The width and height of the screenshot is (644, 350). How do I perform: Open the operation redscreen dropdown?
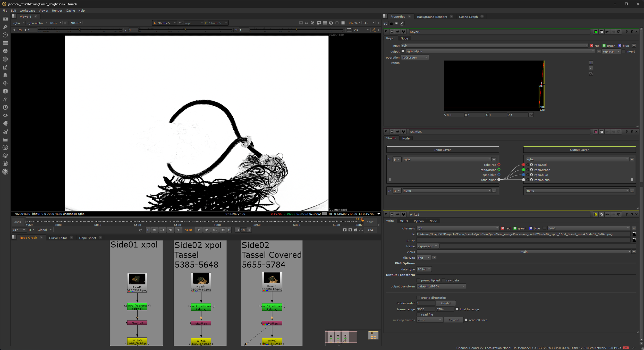point(414,58)
